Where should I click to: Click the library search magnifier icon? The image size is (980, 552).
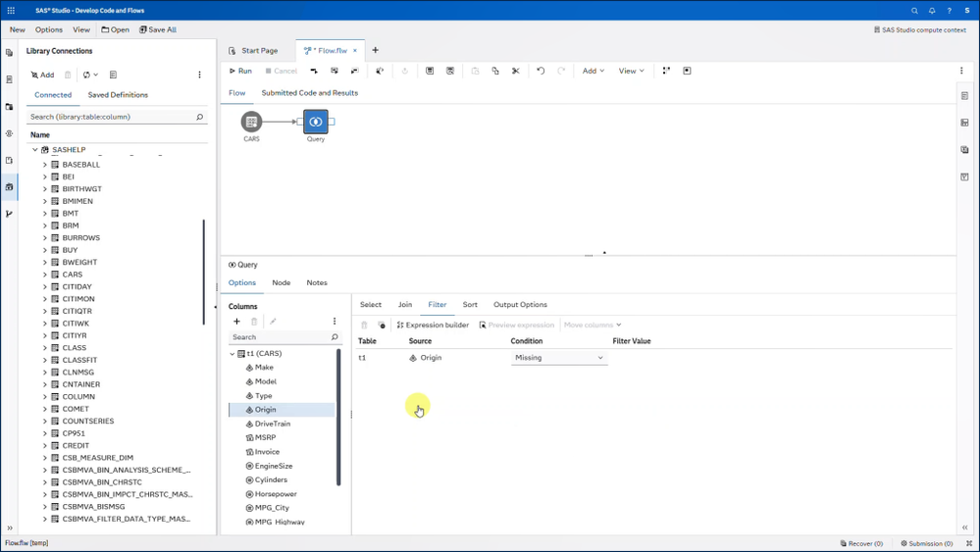[x=199, y=117]
